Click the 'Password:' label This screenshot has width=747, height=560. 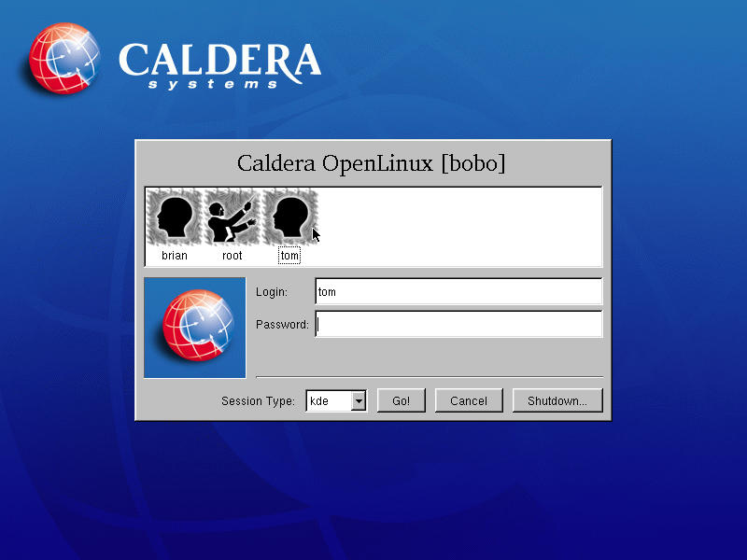point(282,325)
